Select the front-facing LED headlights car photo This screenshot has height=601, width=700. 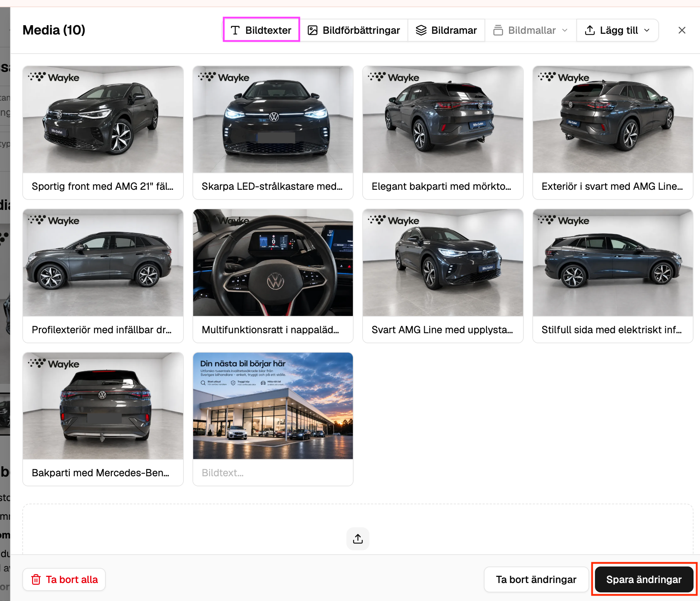coord(273,119)
